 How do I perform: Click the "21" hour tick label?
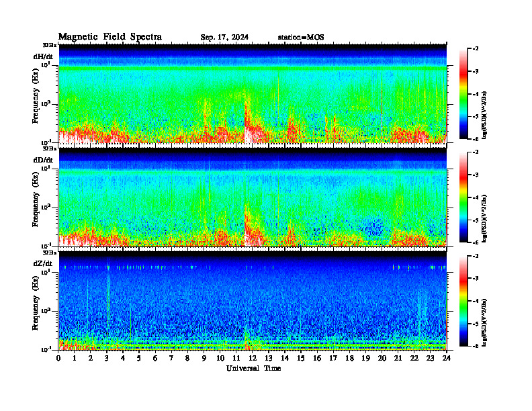[x=398, y=359]
